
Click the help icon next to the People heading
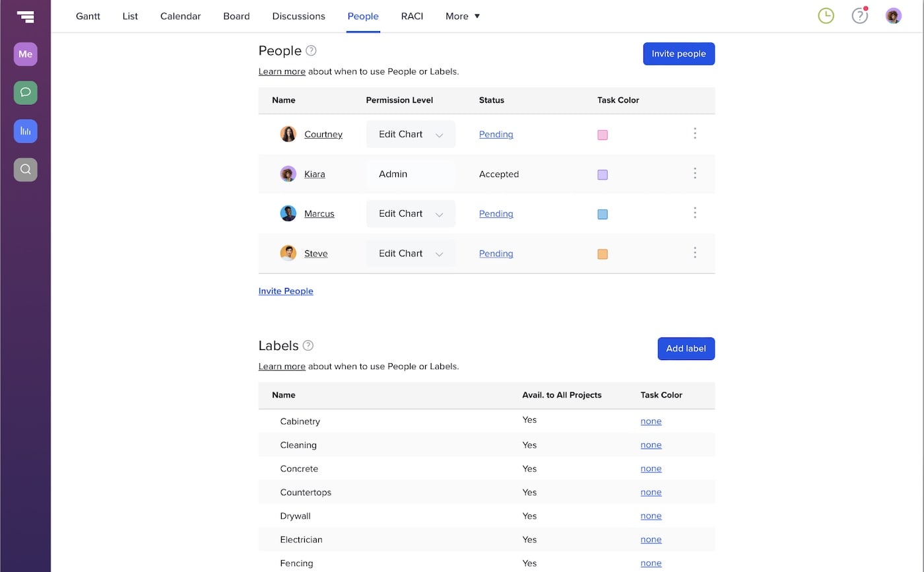pyautogui.click(x=310, y=50)
